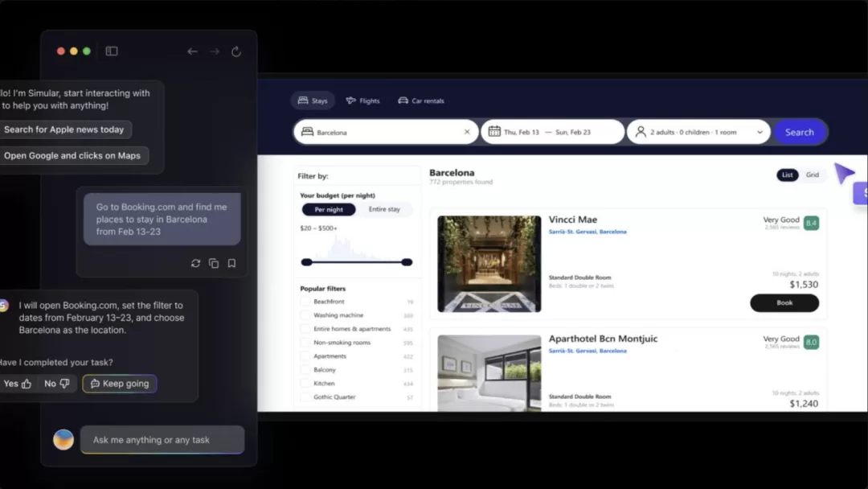Go forward with the right arrow
868x489 pixels.
click(215, 51)
